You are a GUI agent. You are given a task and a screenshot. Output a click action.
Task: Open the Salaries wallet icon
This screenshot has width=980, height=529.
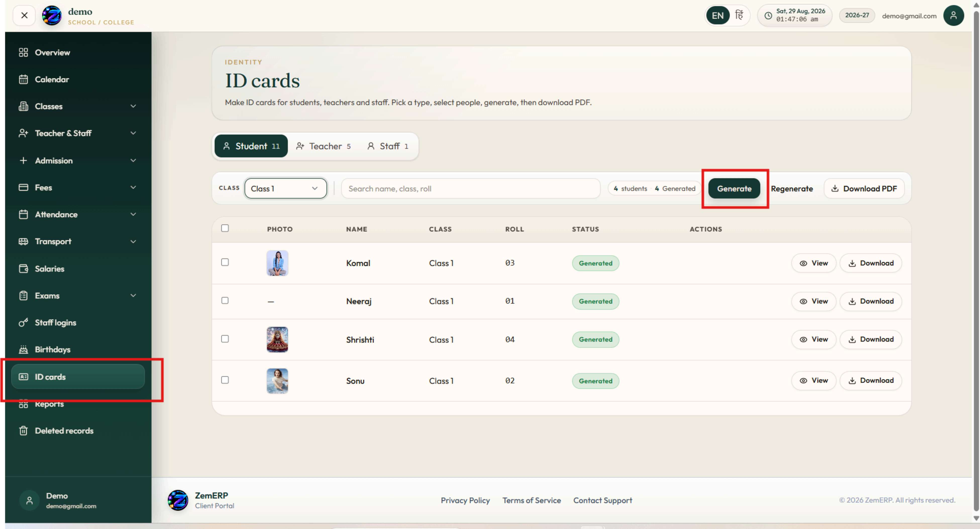point(23,269)
